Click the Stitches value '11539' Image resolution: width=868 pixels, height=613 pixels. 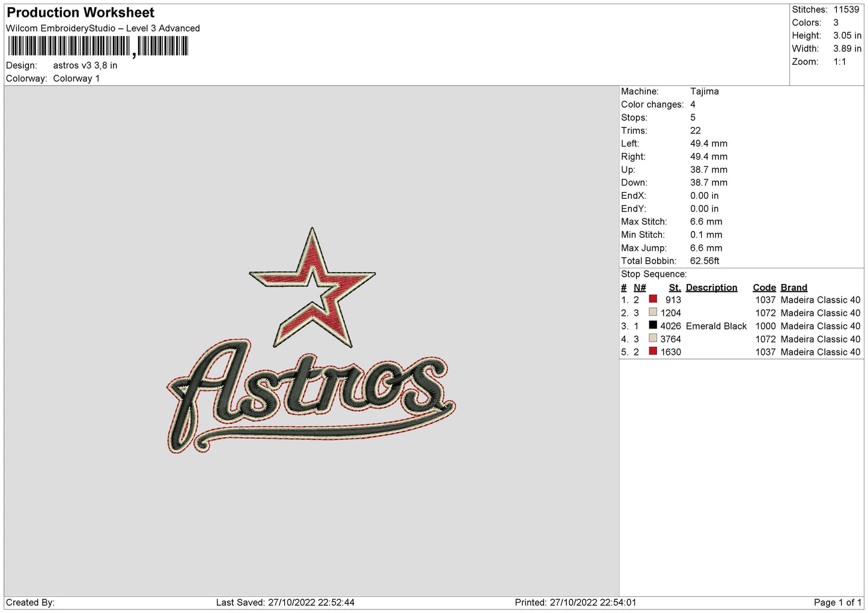(x=846, y=10)
